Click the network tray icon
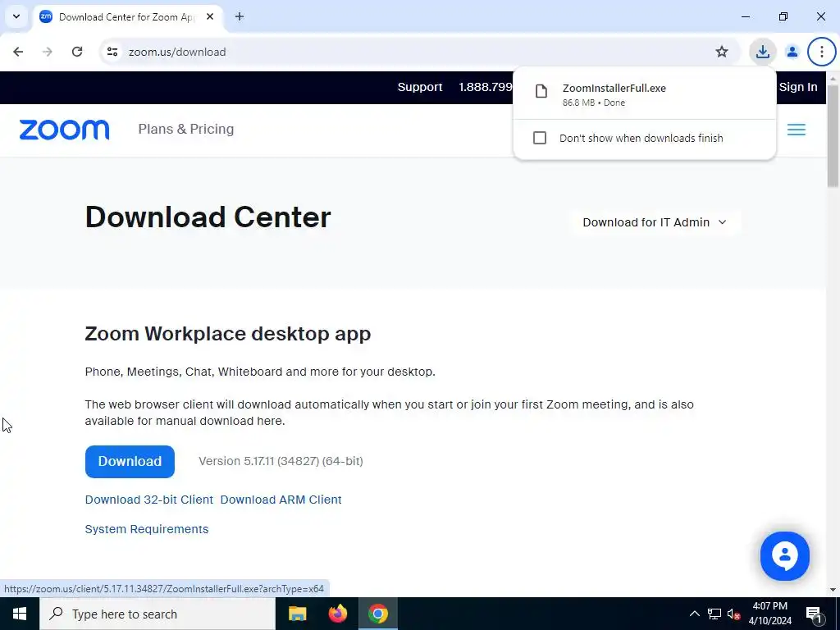The width and height of the screenshot is (840, 630). 714,614
